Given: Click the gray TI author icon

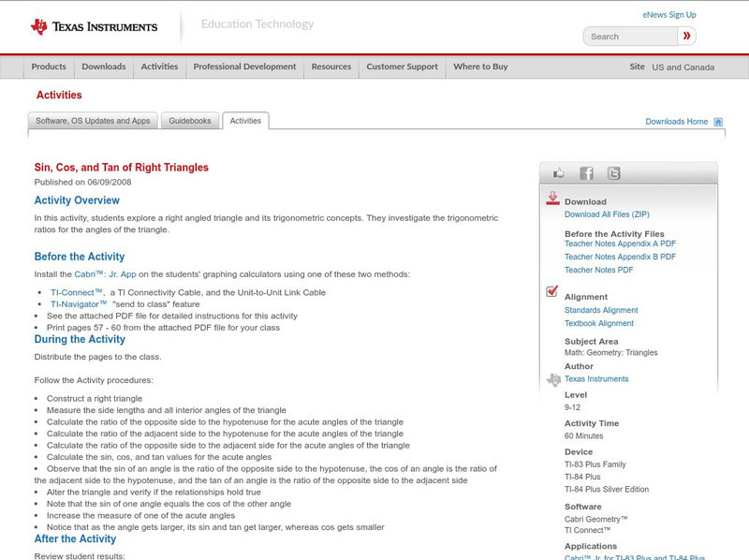Looking at the screenshot, I should coord(553,380).
